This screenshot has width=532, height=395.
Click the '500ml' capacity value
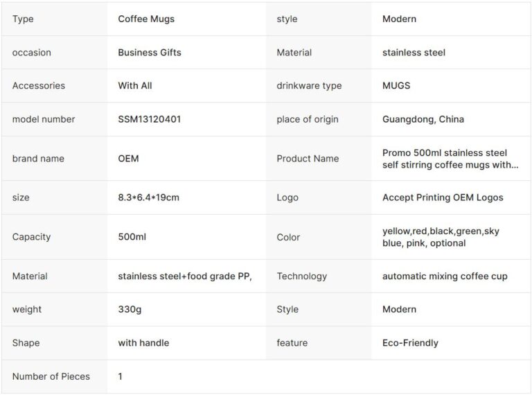click(132, 237)
